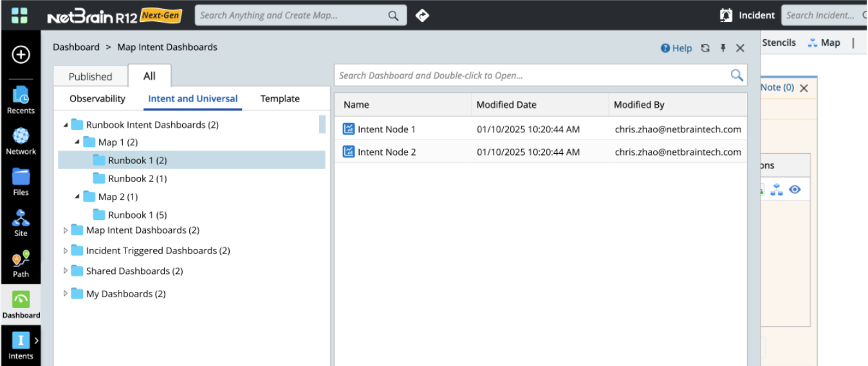Click the Incident bell icon
The width and height of the screenshot is (868, 366).
point(726,15)
